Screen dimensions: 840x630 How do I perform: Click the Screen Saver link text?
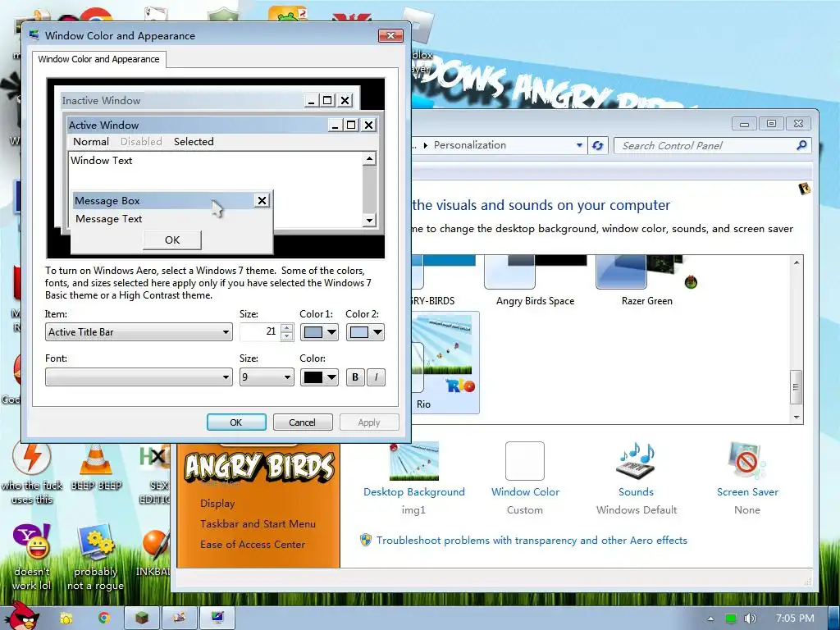(747, 492)
